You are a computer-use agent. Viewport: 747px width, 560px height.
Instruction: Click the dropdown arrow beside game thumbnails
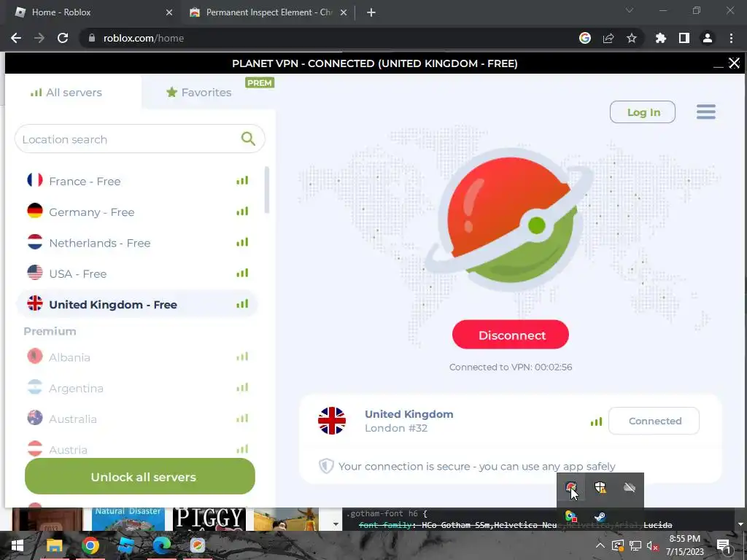click(336, 524)
